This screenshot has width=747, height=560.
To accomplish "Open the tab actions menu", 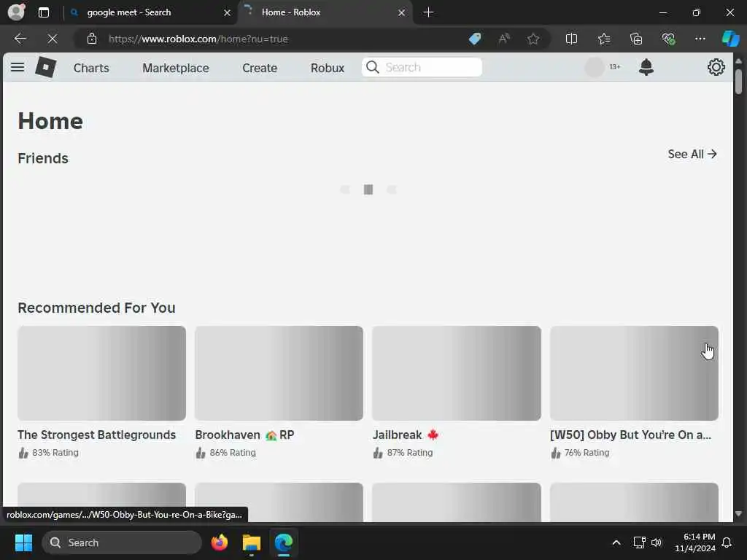I will pyautogui.click(x=43, y=12).
